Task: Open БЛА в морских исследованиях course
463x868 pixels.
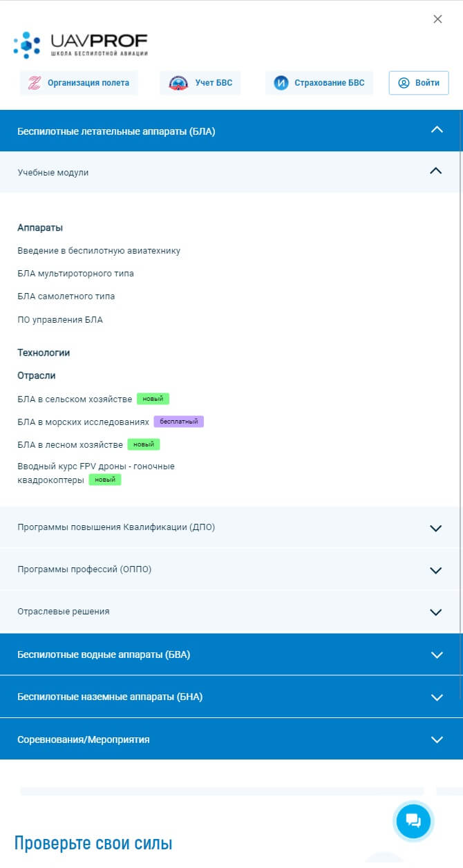Action: [83, 422]
